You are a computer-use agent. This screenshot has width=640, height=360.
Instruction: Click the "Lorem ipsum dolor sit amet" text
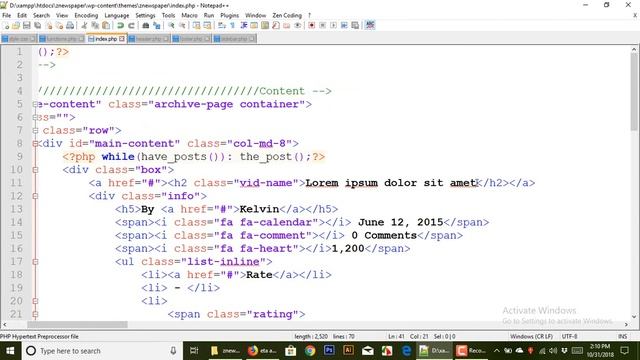tap(391, 183)
